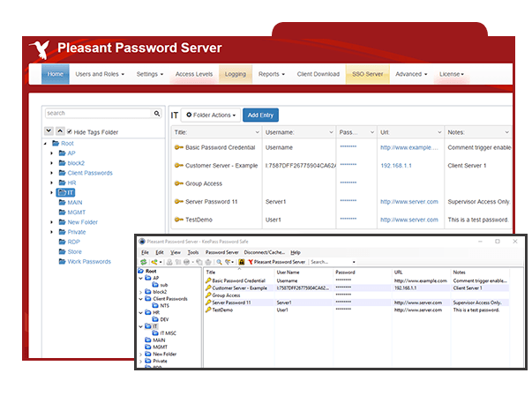Collapse the web Root node arrow

pos(45,144)
